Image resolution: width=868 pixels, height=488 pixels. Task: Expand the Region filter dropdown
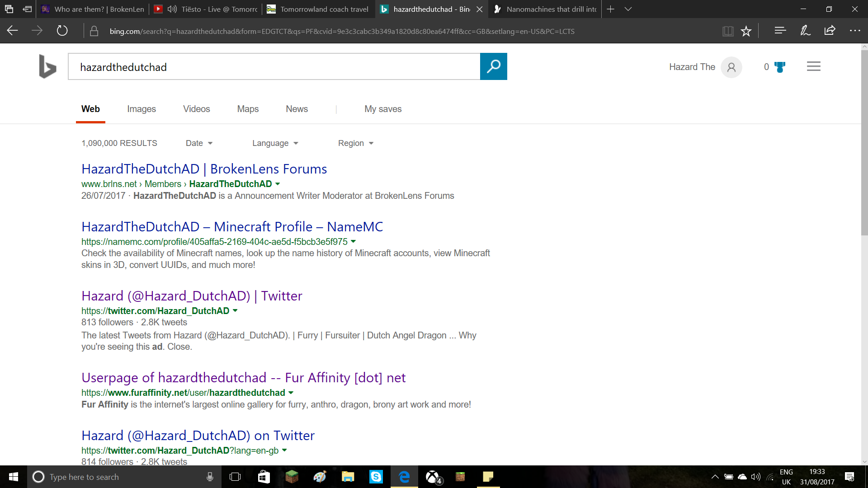point(356,143)
